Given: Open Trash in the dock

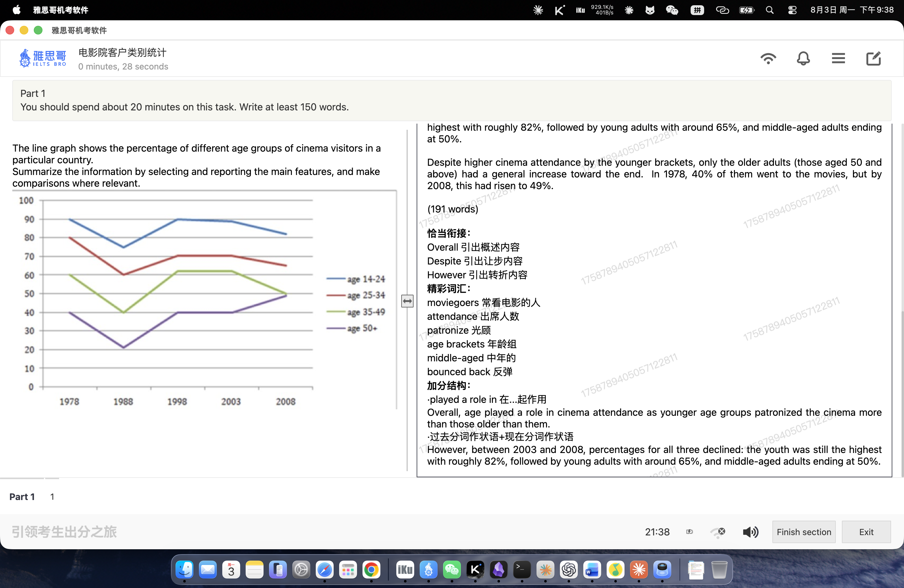Looking at the screenshot, I should coord(719,570).
